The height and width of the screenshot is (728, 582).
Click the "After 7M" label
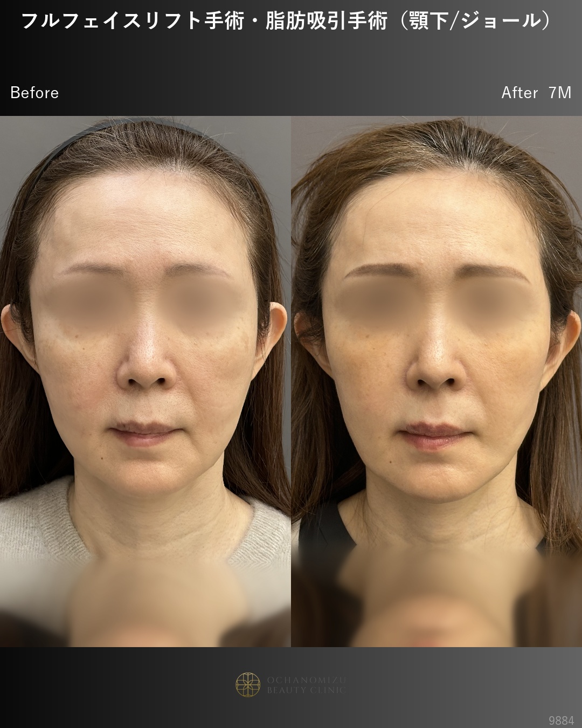[x=536, y=93]
